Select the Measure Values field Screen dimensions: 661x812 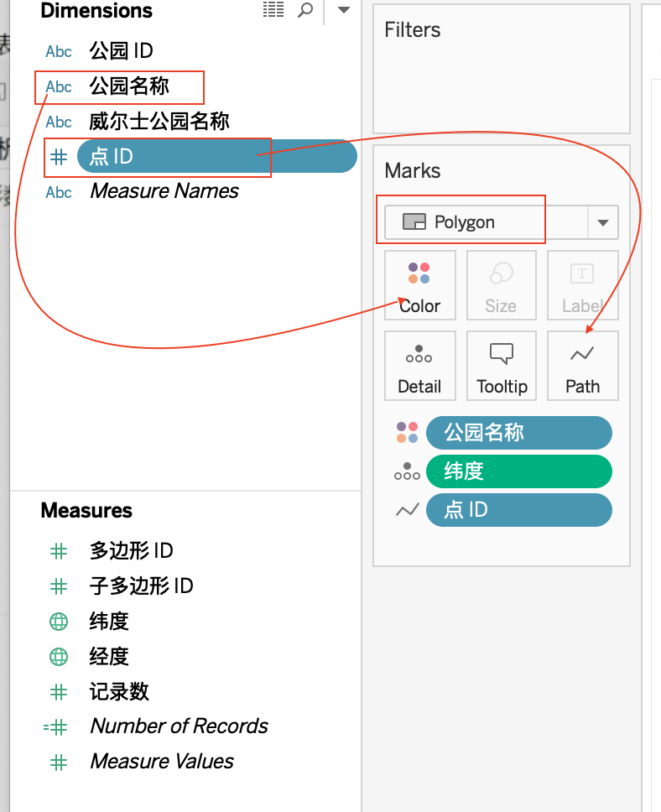coord(162,762)
